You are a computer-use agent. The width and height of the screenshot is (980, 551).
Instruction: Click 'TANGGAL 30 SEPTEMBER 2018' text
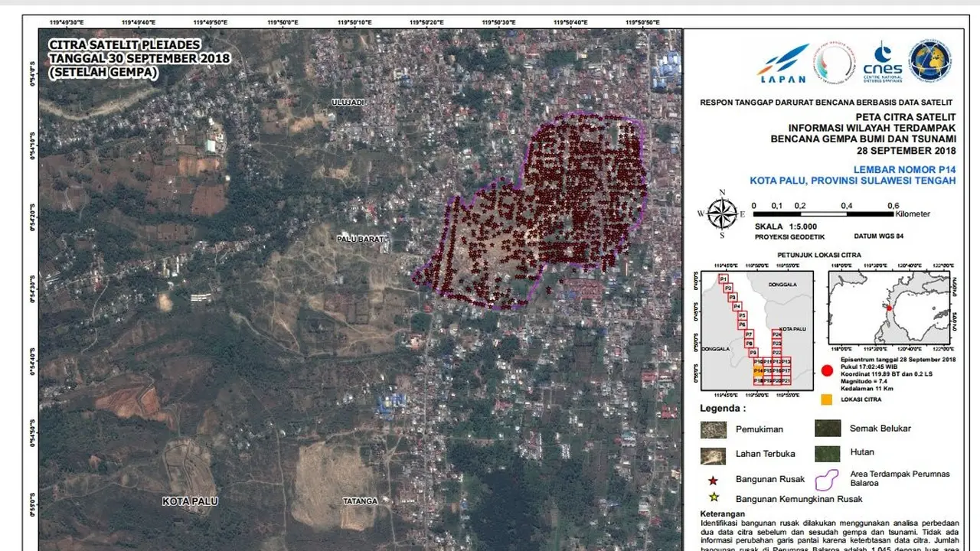pos(139,59)
